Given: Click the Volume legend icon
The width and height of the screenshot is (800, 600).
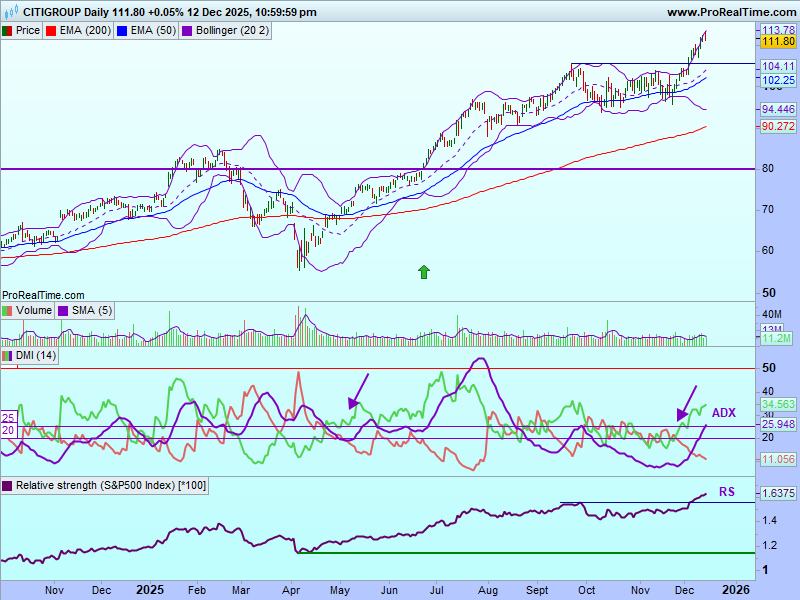Looking at the screenshot, I should point(8,311).
